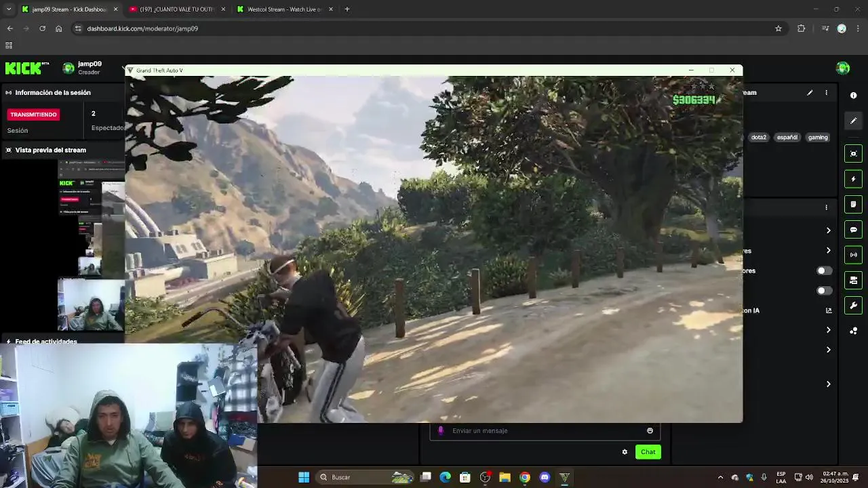Open external link icon next to IA

pos(829,310)
